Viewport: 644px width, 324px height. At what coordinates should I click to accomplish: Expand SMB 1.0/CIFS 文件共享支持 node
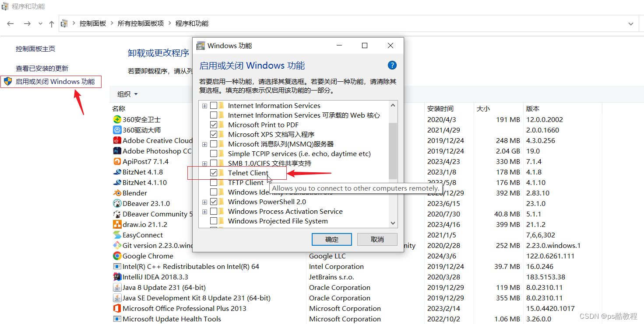tap(204, 164)
